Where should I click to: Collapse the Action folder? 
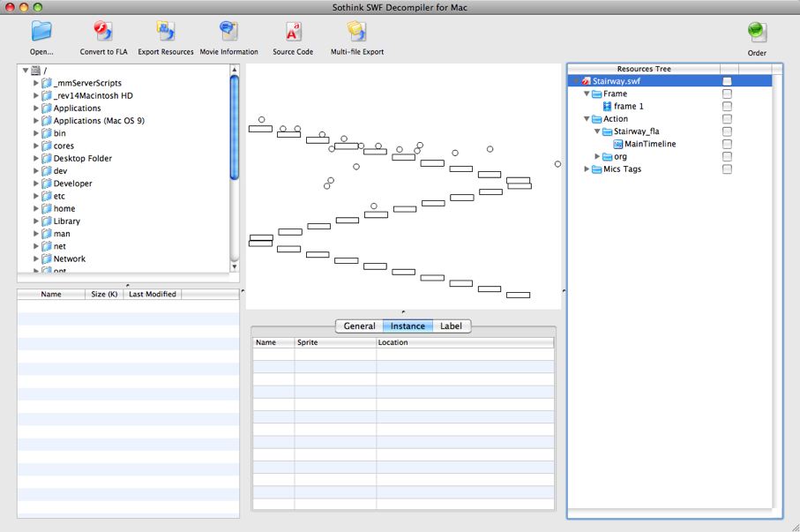point(587,119)
